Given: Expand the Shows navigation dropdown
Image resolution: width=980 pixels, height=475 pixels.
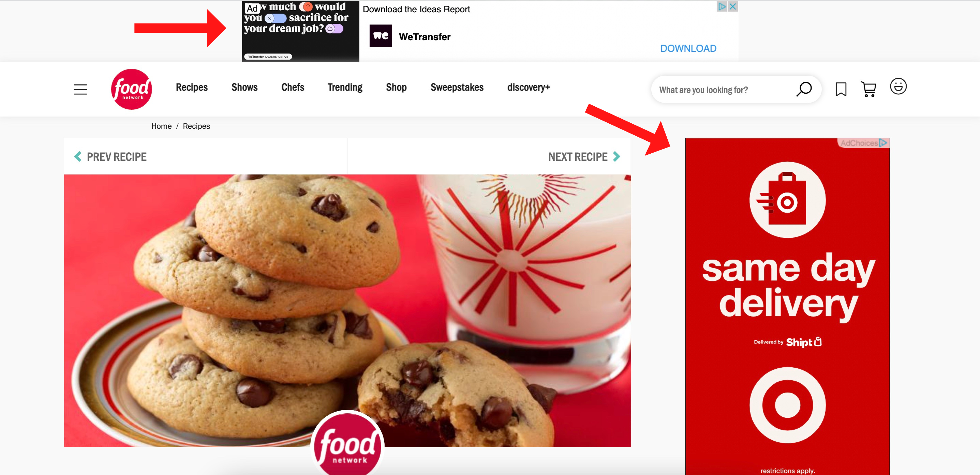Looking at the screenshot, I should point(244,87).
